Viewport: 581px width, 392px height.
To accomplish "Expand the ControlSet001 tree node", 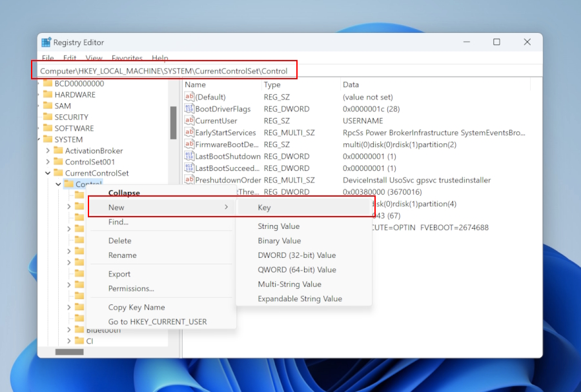I will click(48, 162).
